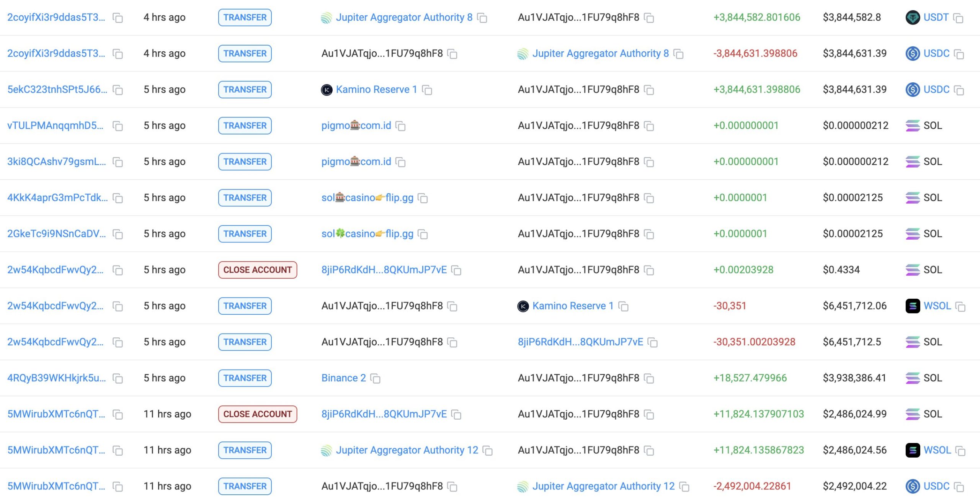Open the 4KkK4aprG3mPcTdk transaction link
This screenshot has height=502, width=980.
coord(57,198)
